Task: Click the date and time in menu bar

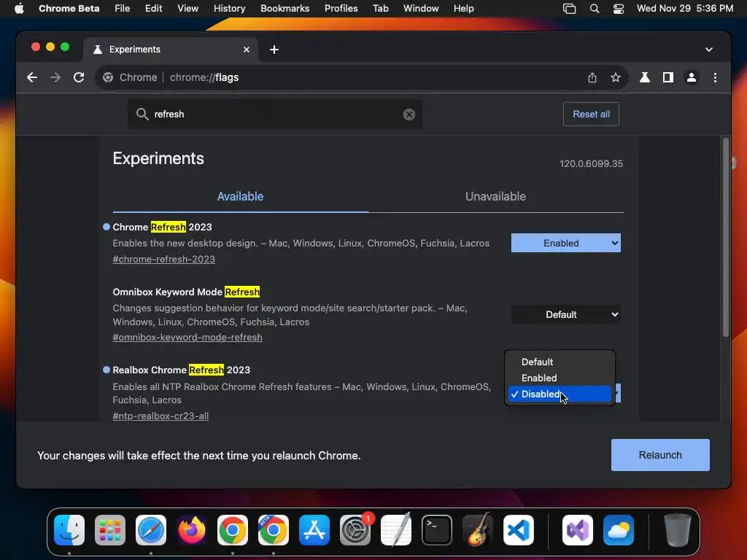Action: (x=684, y=8)
